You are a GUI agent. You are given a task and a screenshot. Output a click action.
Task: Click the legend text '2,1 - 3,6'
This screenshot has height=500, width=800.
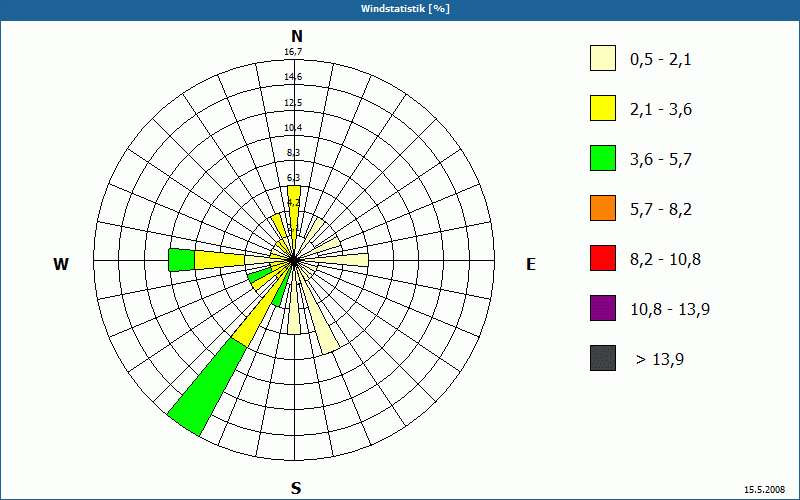coord(661,110)
